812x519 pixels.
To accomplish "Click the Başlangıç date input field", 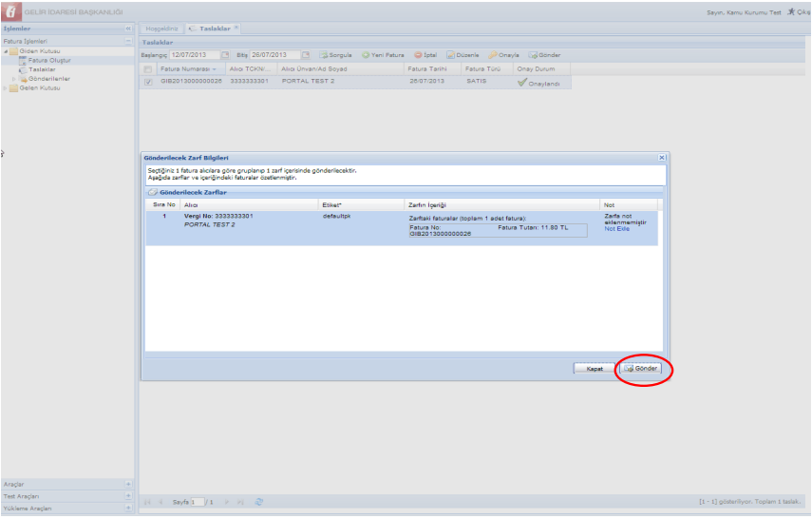I will pos(196,55).
